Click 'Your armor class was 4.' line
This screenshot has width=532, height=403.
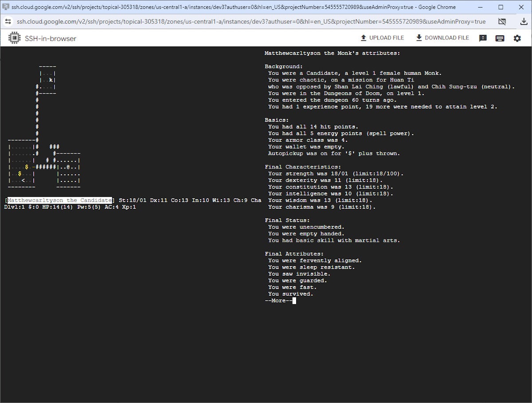coord(308,140)
